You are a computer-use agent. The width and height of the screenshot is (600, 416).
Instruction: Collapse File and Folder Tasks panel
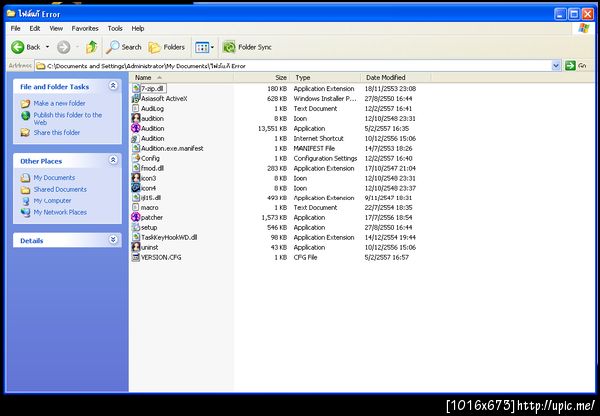point(113,86)
